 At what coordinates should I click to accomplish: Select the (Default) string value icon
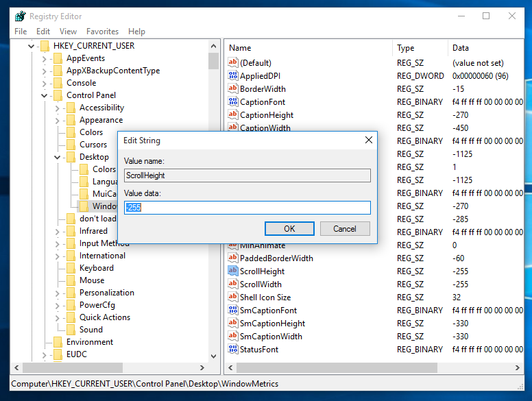233,62
